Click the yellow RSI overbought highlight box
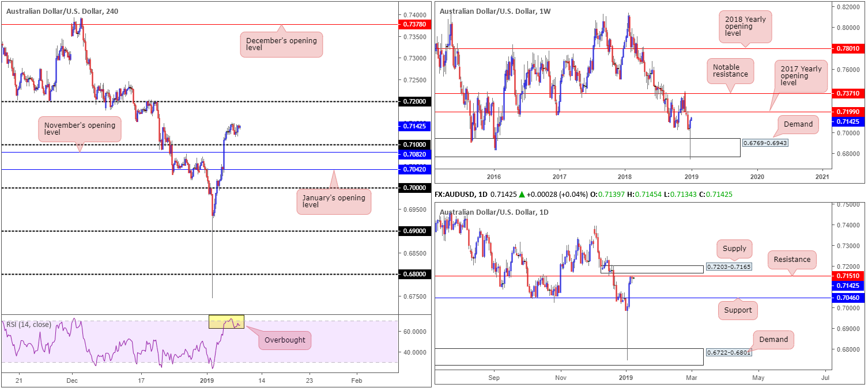This screenshot has width=868, height=388. pyautogui.click(x=227, y=322)
